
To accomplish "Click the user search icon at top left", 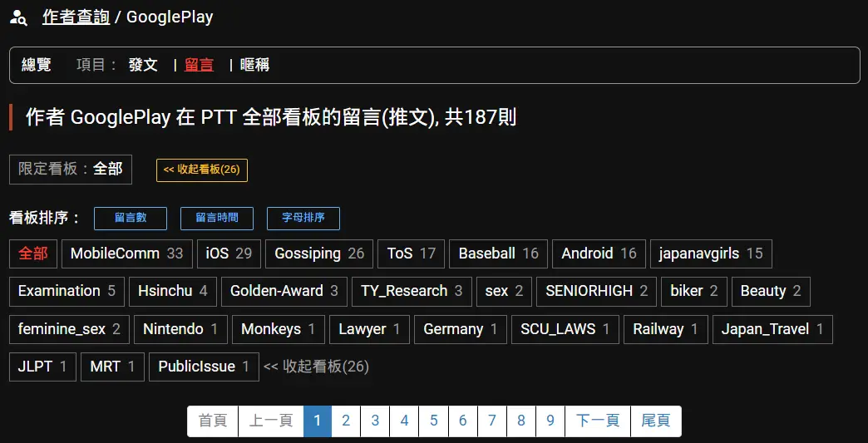I will click(18, 17).
